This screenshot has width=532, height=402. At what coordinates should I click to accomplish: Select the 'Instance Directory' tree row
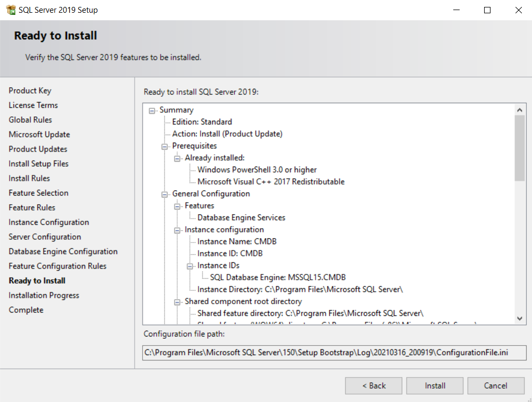[x=300, y=289]
